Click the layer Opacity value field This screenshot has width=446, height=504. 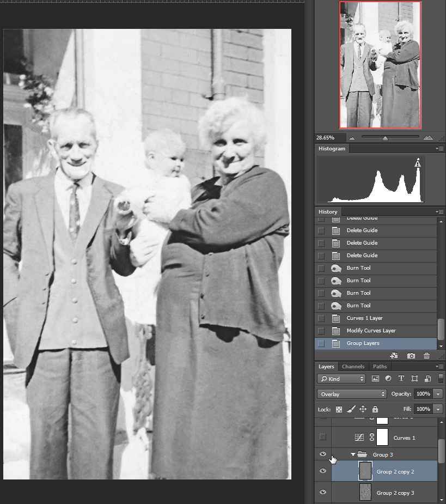[x=424, y=394]
